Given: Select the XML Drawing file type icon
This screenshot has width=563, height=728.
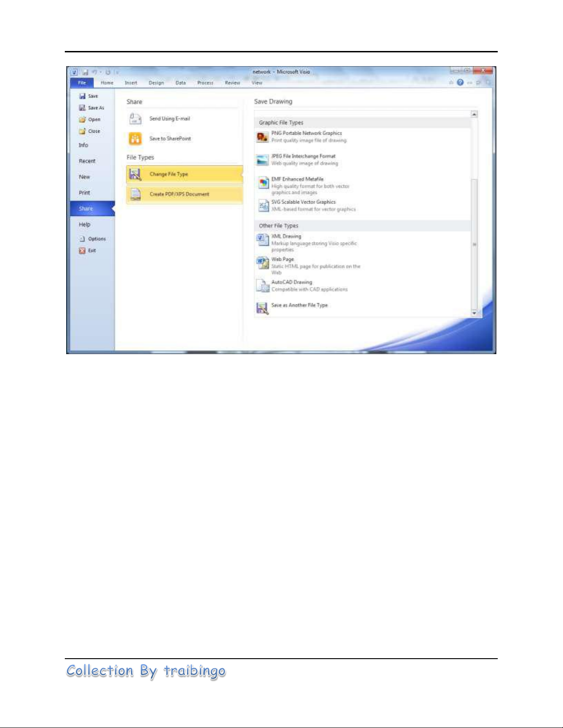Looking at the screenshot, I should pos(262,240).
